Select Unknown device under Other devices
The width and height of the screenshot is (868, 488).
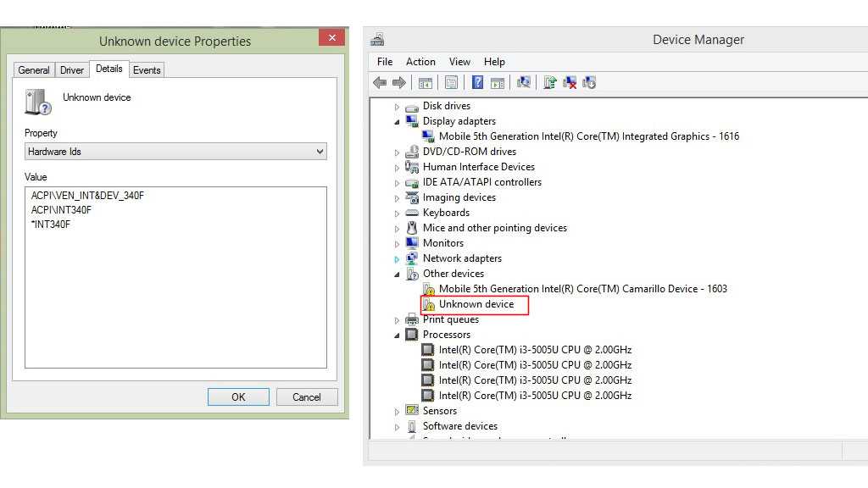click(476, 304)
